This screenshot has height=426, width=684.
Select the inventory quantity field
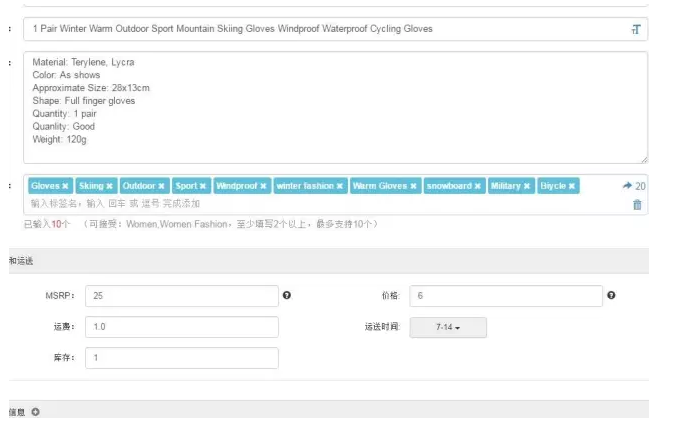coord(181,358)
